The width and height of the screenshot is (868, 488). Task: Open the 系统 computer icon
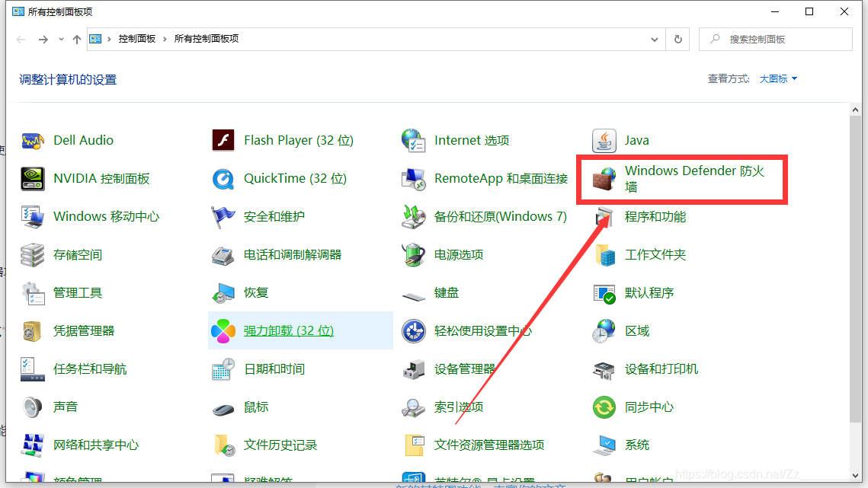coord(604,445)
